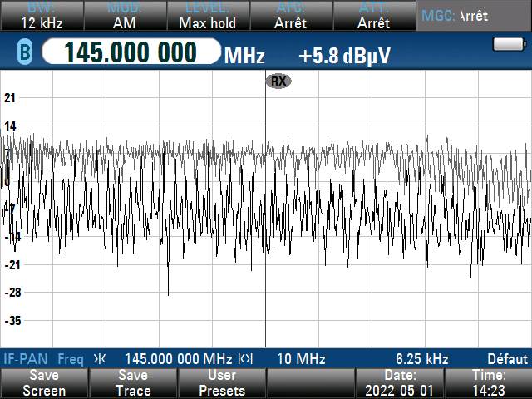Click the circular B receiver icon
This screenshot has width=532, height=399.
pyautogui.click(x=23, y=53)
